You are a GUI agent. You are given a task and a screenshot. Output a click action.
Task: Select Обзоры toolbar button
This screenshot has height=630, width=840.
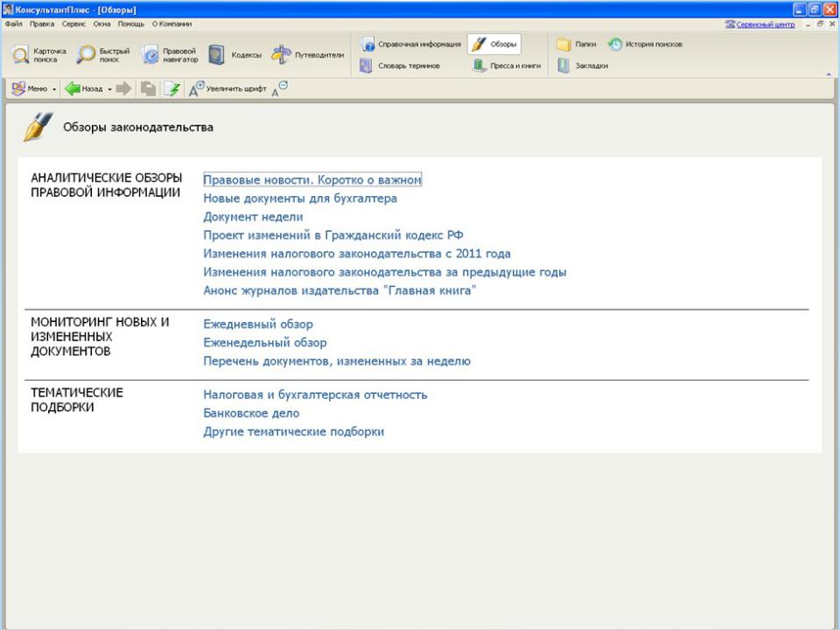coord(493,44)
